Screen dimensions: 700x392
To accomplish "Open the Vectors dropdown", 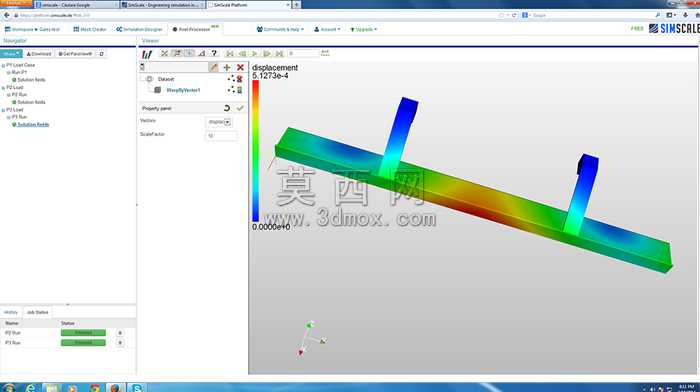I will [x=218, y=122].
